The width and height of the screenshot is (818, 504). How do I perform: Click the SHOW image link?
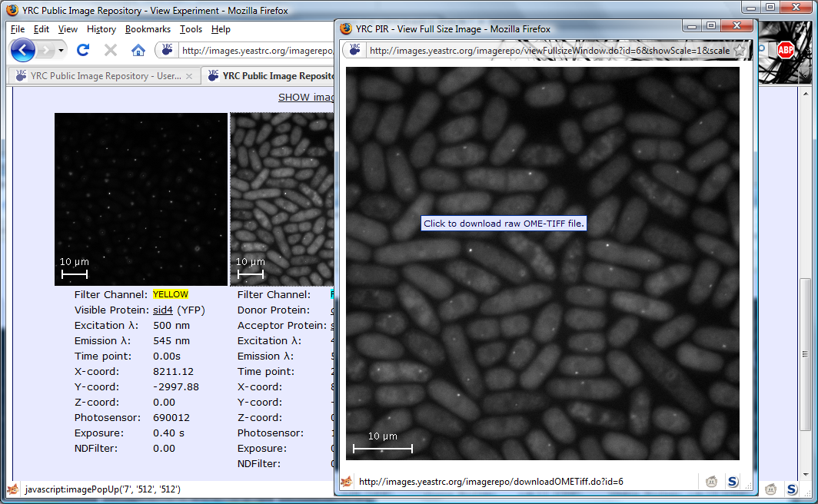point(306,97)
